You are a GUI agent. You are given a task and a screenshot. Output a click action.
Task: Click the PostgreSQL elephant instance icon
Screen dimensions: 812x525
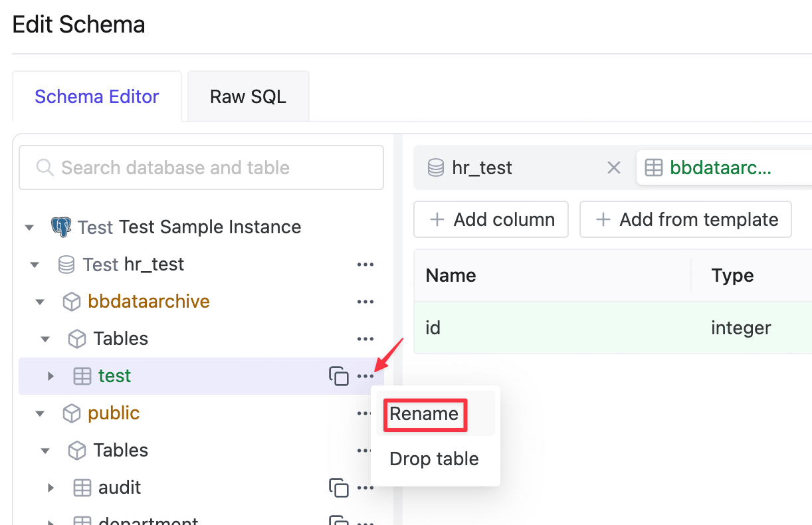pos(61,227)
